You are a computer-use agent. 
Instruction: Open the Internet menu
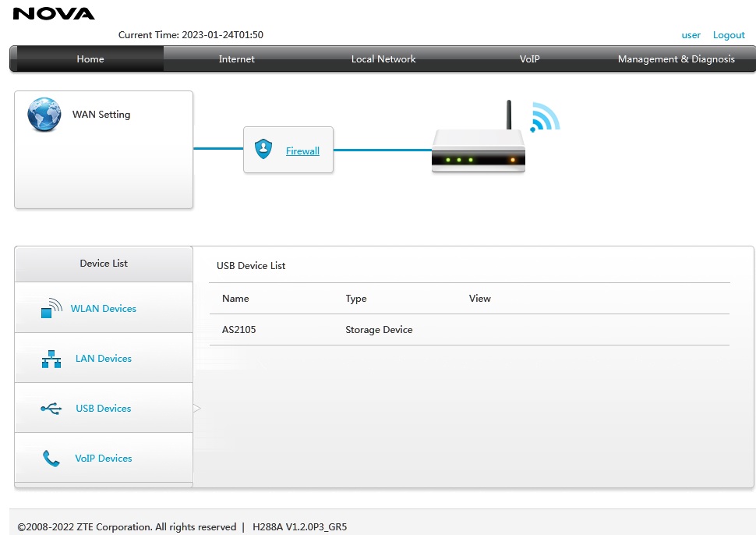point(236,58)
